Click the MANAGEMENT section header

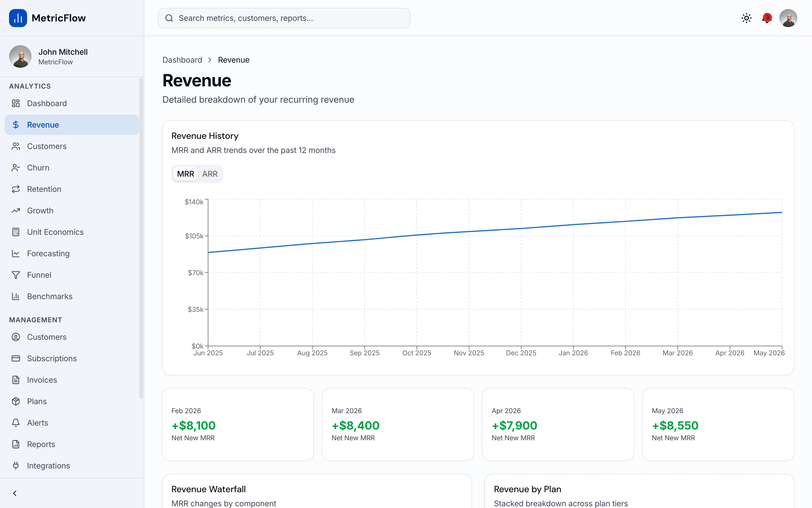click(x=36, y=320)
